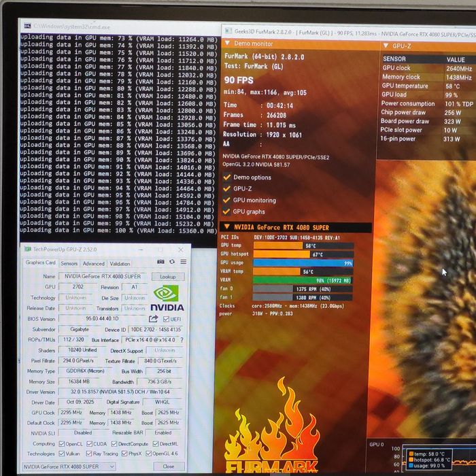This screenshot has width=476, height=476.
Task: Click the 90 FPS readout in FurMark
Action: click(239, 80)
